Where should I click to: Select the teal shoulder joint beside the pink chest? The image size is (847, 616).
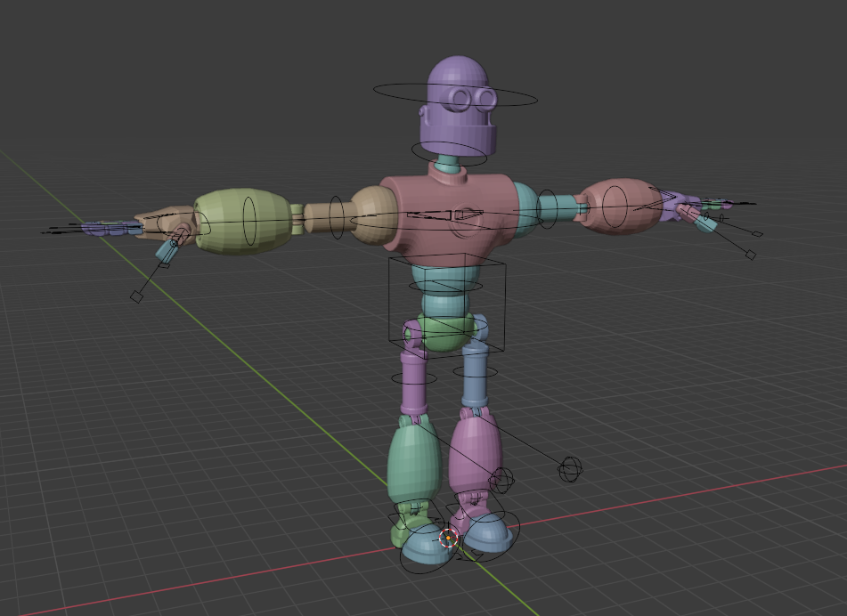(525, 209)
